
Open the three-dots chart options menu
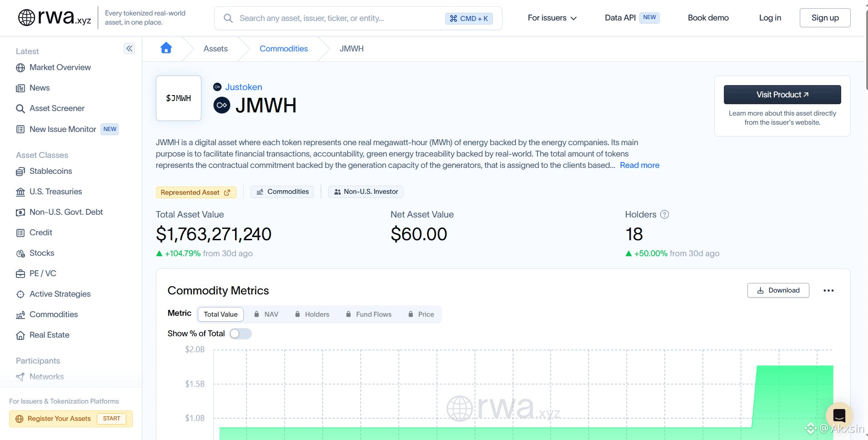828,290
